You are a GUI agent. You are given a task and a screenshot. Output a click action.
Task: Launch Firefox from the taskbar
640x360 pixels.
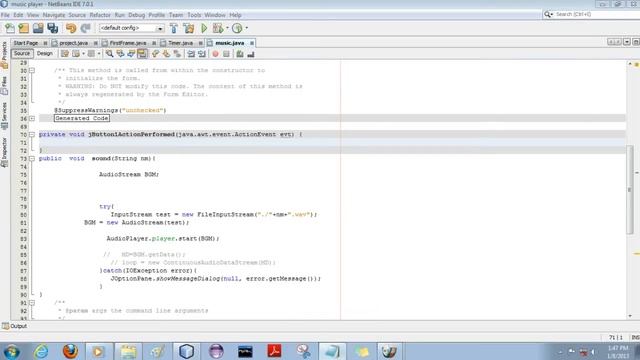(70, 351)
